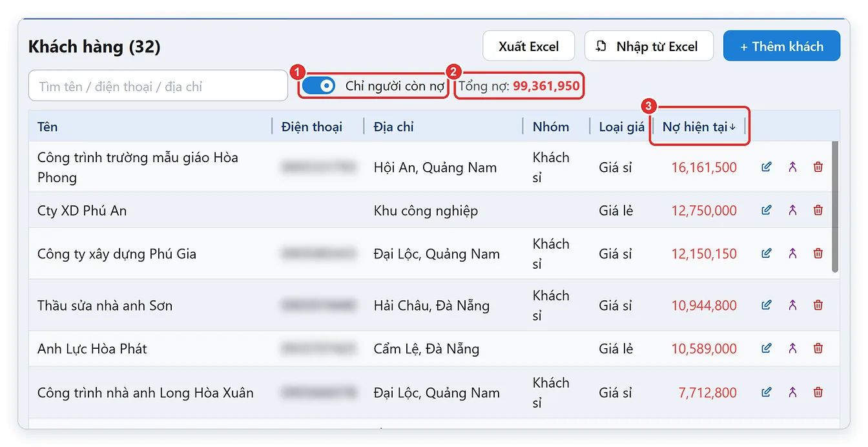Screen dimensions: 868x447
Task: Delete the Anh Lực Hòa Phát row
Action: pyautogui.click(x=818, y=348)
